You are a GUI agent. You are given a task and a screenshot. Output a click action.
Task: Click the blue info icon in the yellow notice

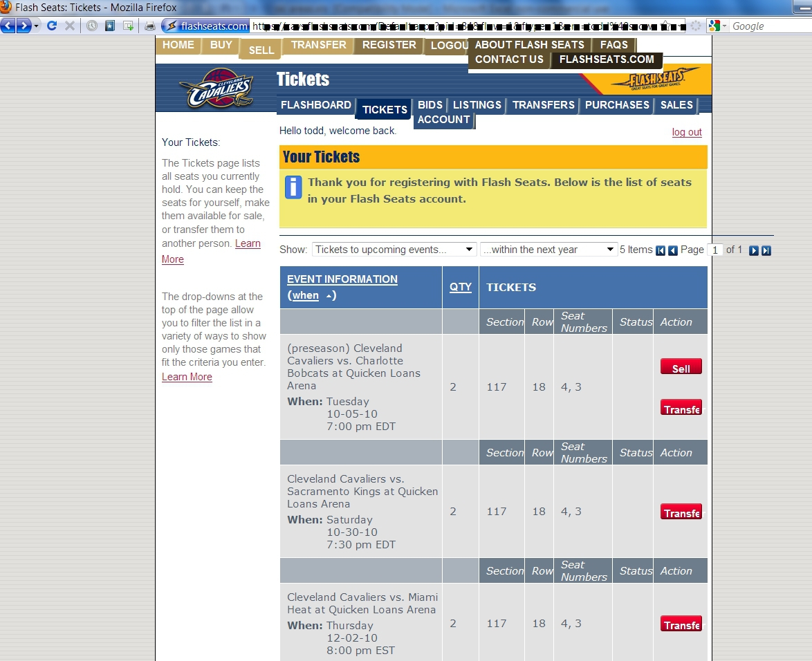pos(293,187)
